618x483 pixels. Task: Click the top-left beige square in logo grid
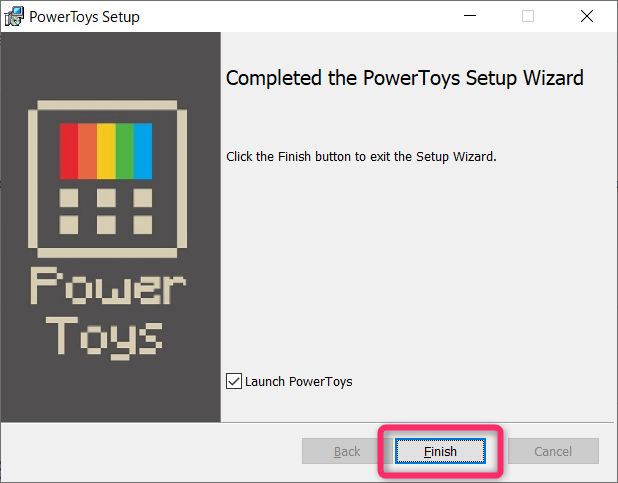tap(69, 197)
